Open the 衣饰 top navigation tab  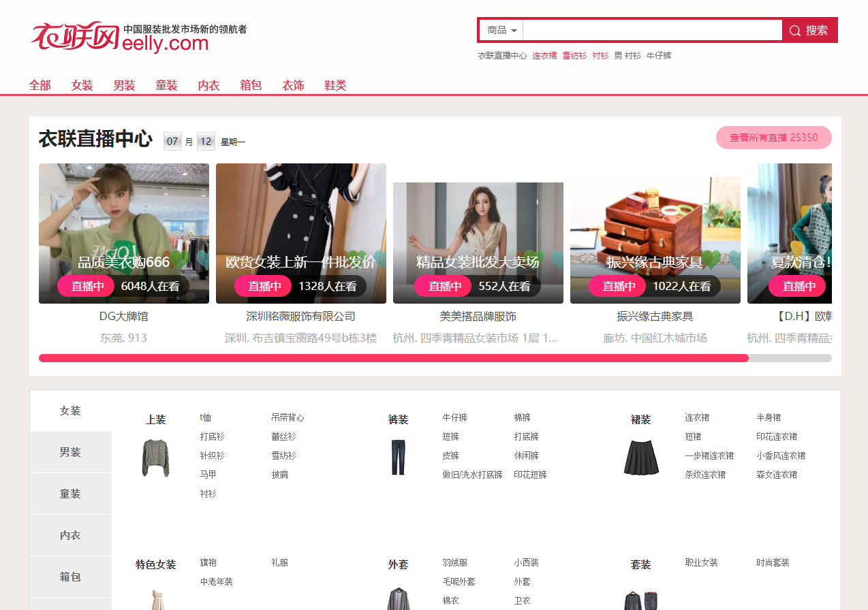click(294, 85)
